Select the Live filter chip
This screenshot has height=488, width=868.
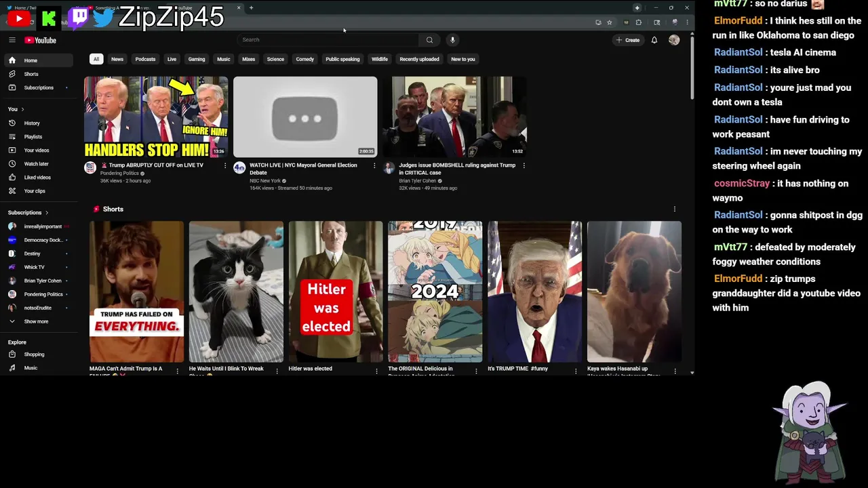point(172,59)
